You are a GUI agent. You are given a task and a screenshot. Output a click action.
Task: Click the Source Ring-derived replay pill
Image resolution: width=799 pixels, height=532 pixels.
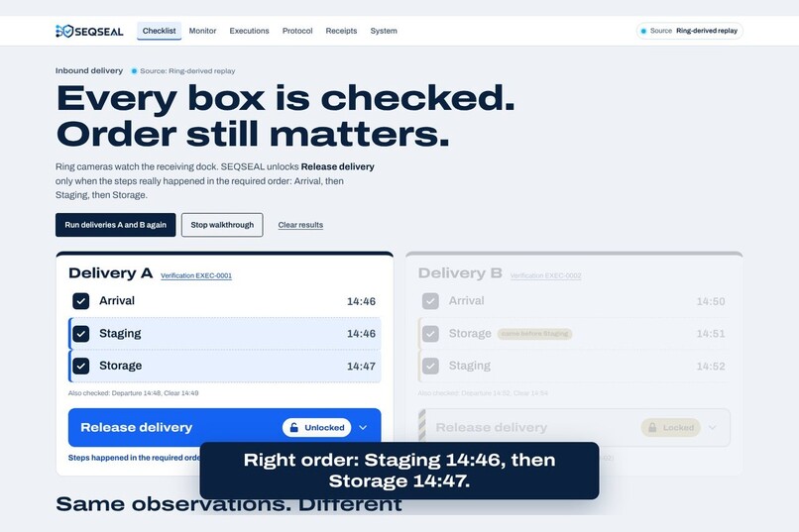(689, 31)
